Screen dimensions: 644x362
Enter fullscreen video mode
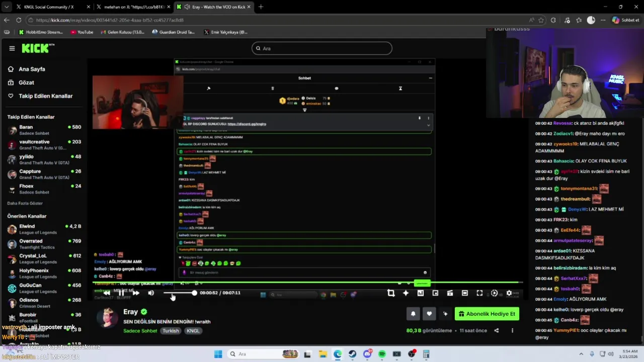pyautogui.click(x=479, y=293)
